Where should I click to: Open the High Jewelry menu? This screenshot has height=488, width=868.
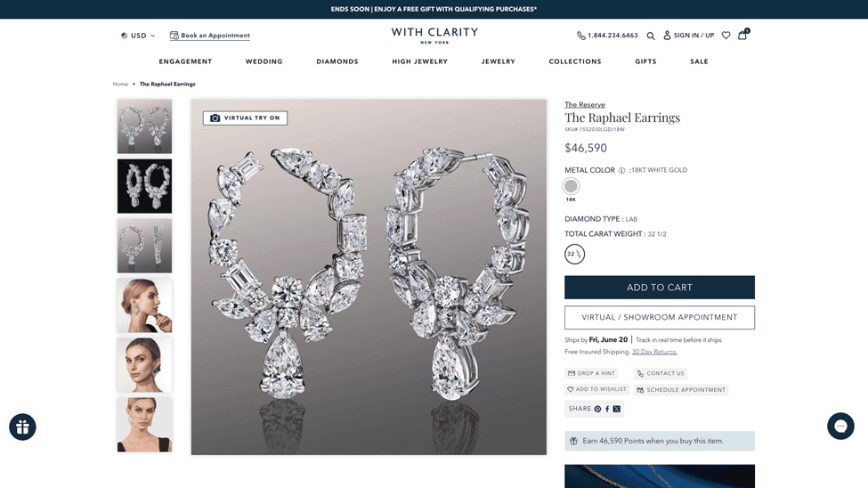(x=419, y=61)
